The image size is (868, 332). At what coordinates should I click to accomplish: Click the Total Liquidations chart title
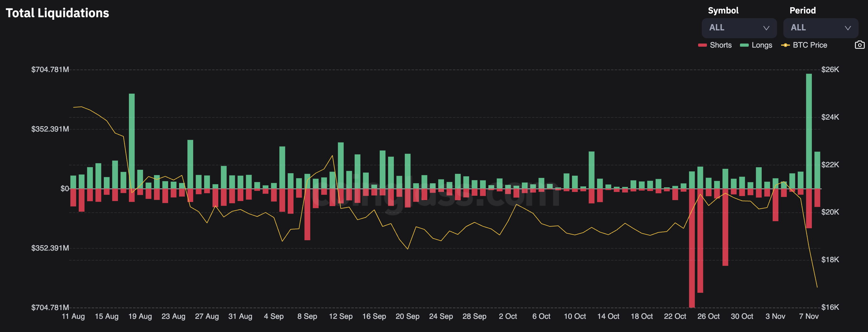pyautogui.click(x=58, y=13)
